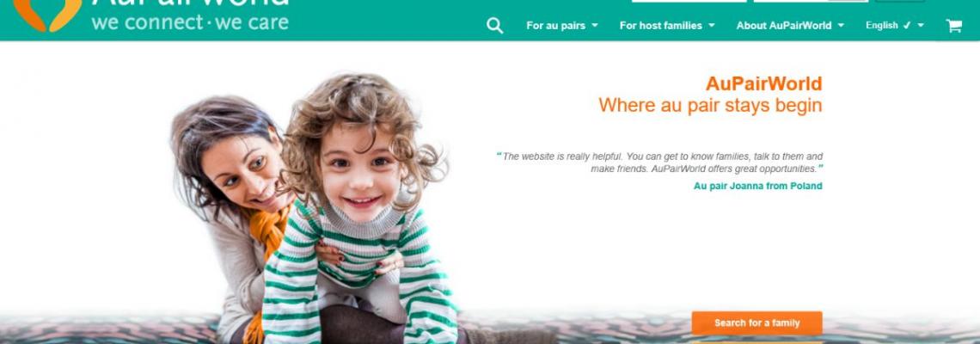Screen dimensions: 980x344
Task: Expand the arrow beside 'About AuPairWorld'
Action: tap(841, 26)
